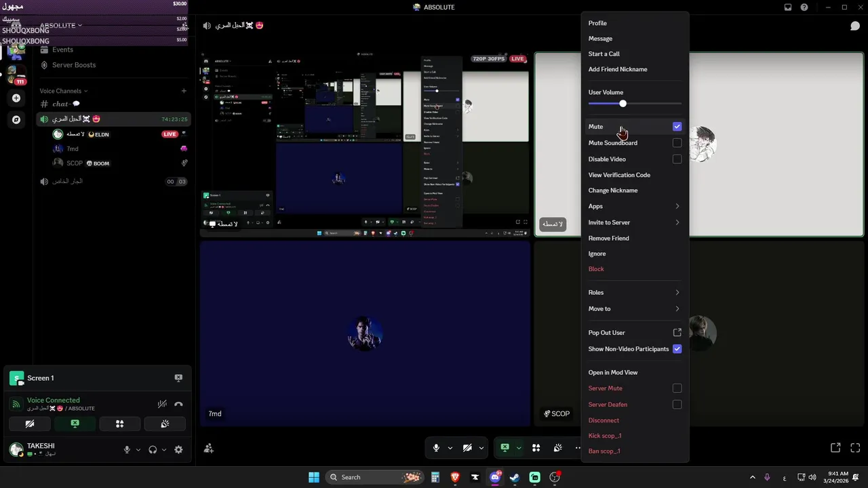Pop out the call window
Viewport: 868px width, 488px height.
[x=835, y=448]
